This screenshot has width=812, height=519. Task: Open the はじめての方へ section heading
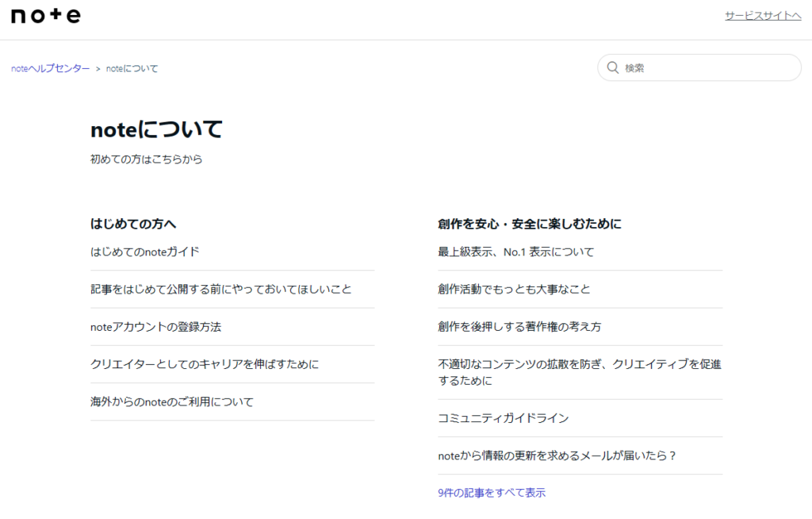pyautogui.click(x=133, y=224)
